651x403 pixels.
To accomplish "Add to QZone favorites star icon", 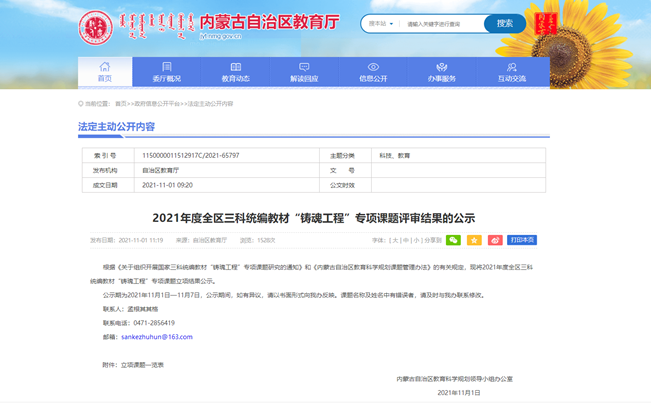I will tap(474, 240).
